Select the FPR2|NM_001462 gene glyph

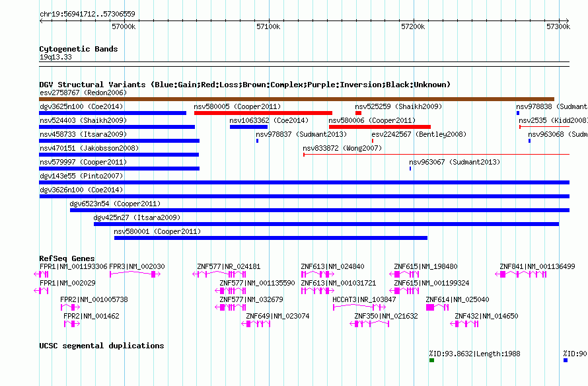click(x=72, y=324)
